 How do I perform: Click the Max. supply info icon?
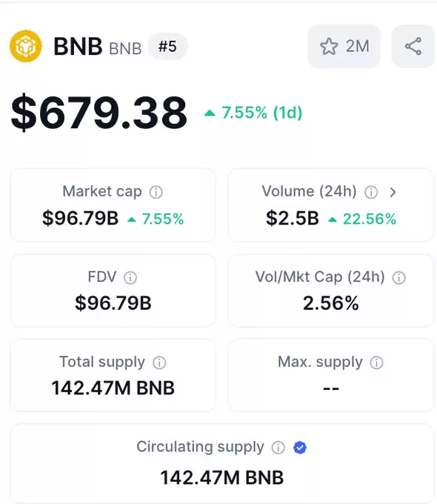(x=376, y=363)
